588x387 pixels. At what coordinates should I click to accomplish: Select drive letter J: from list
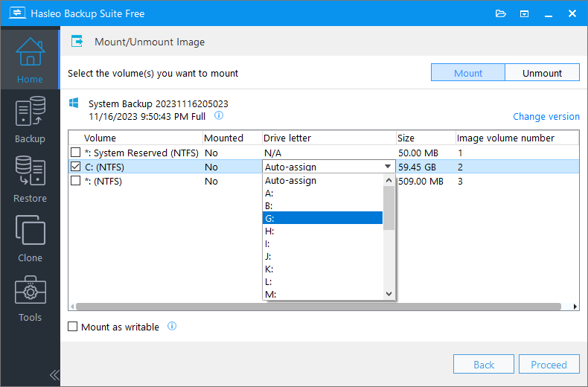click(x=322, y=256)
